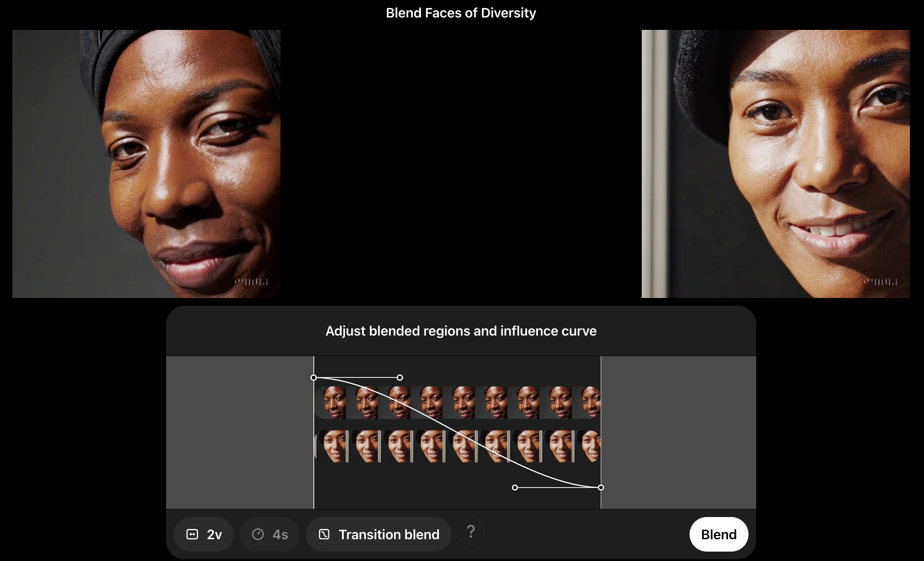
Task: Click the Blend Faces of Diversity title
Action: click(x=461, y=13)
